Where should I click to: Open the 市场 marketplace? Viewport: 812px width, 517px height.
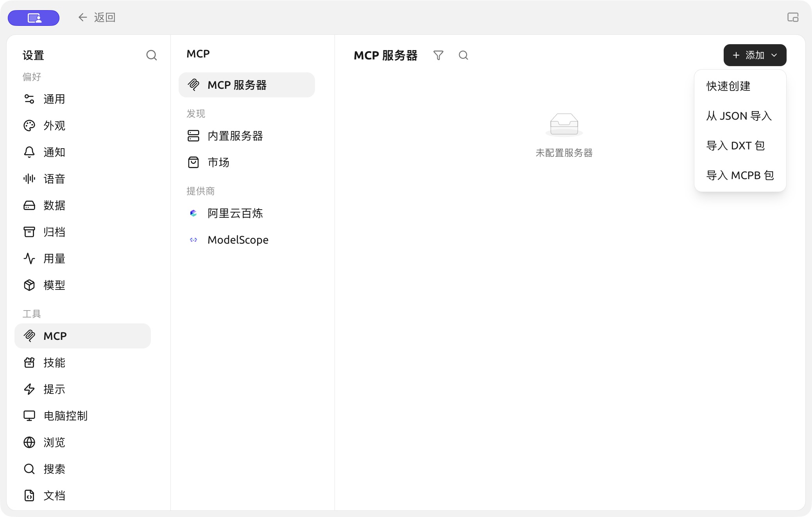point(247,162)
